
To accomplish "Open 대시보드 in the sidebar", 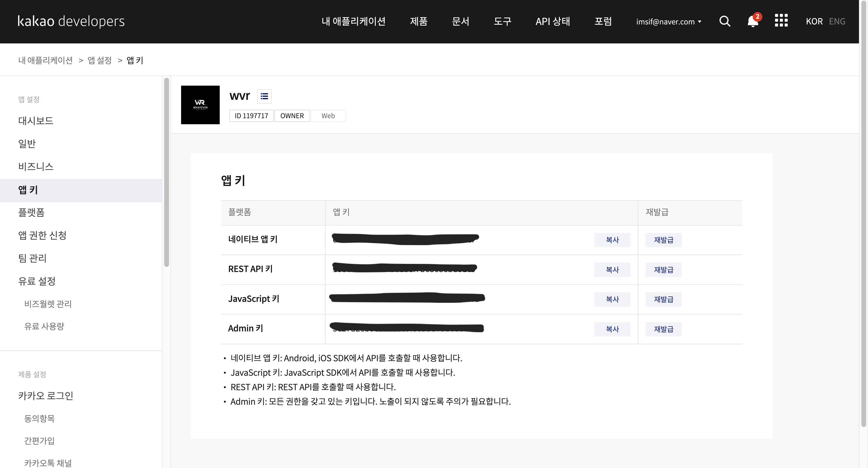I will (x=35, y=121).
